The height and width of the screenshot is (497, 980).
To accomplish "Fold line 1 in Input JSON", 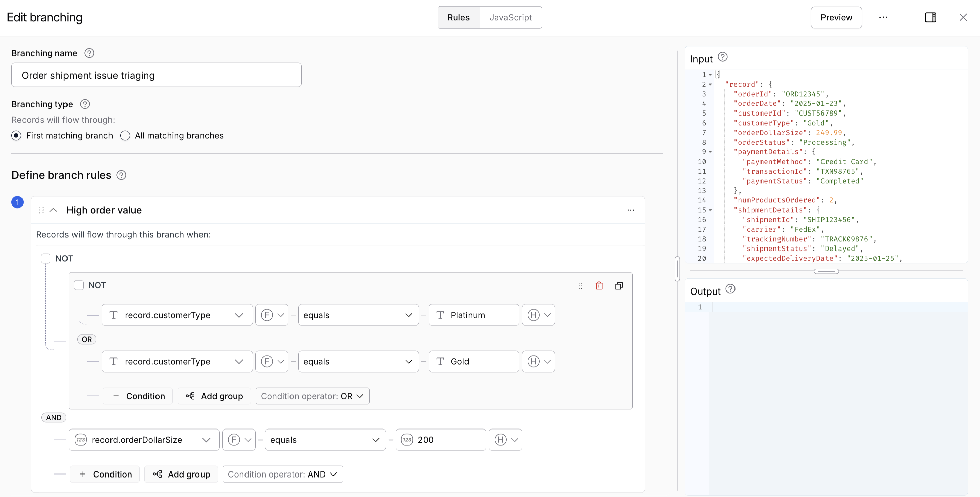I will [710, 75].
